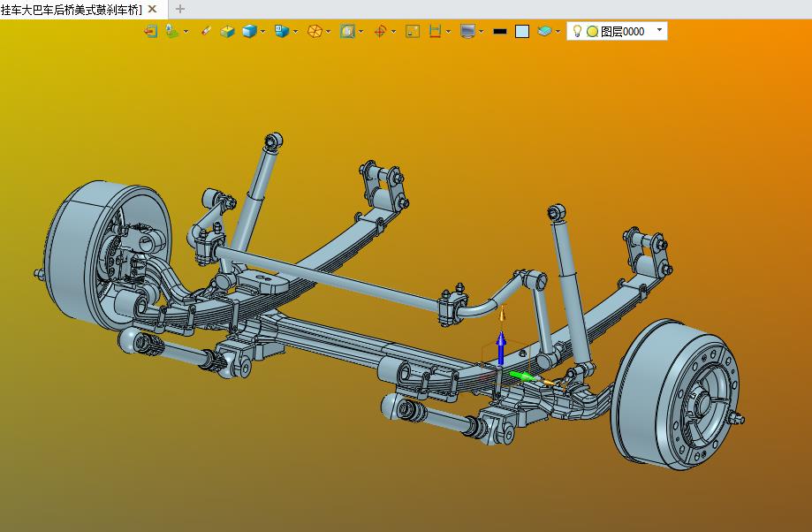
Task: Expand the shaded cube display options arrow
Action: pos(262,32)
